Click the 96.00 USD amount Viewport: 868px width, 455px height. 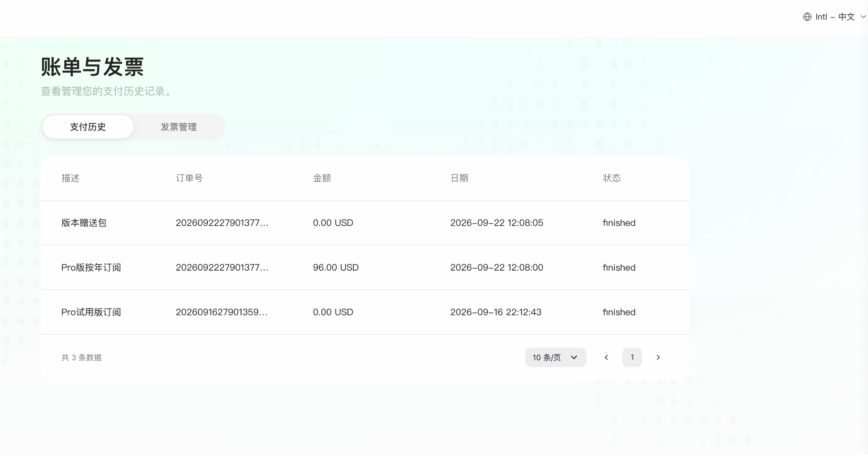(336, 267)
